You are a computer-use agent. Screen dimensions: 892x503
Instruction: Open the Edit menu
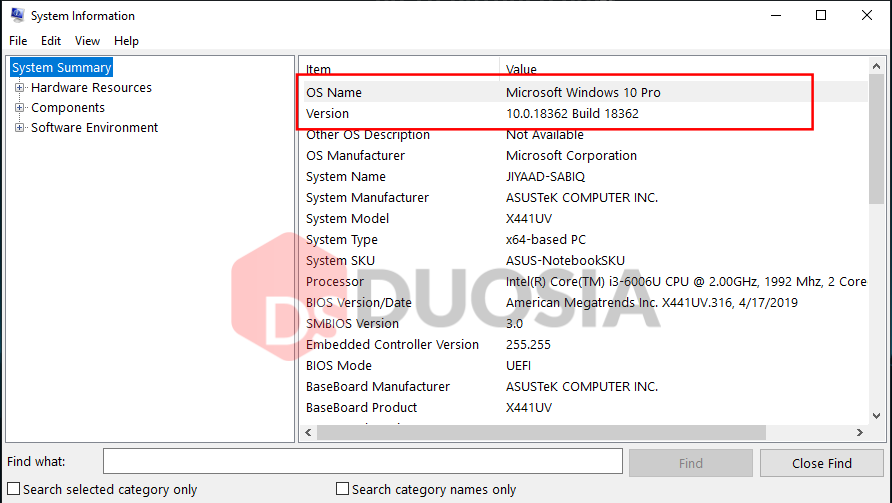[51, 41]
